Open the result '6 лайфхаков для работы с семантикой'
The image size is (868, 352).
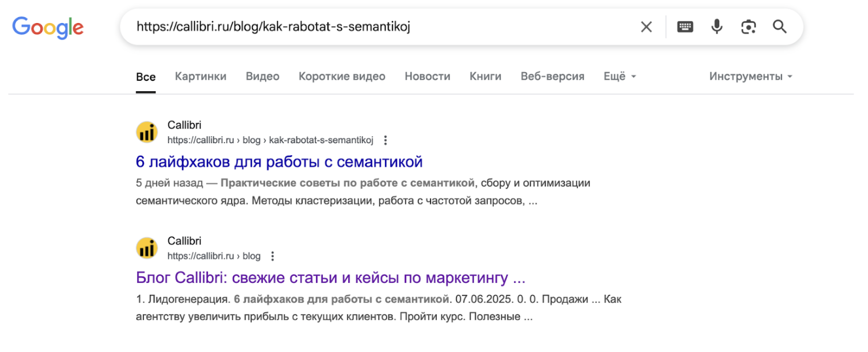279,162
